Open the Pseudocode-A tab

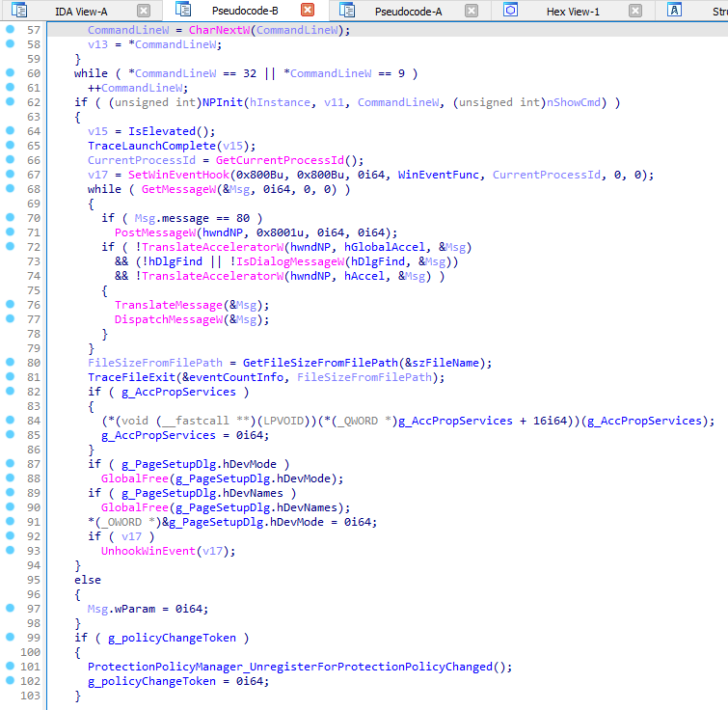409,11
